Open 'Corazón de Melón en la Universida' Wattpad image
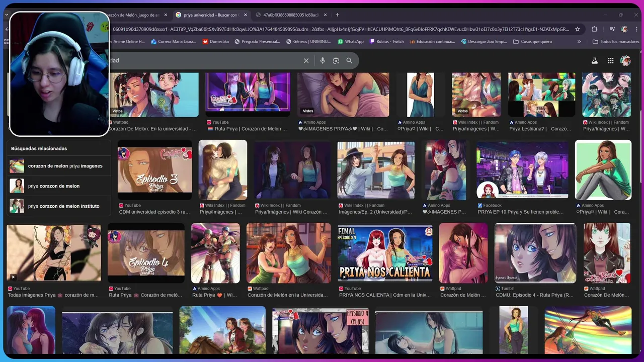644x362 pixels. tap(288, 253)
